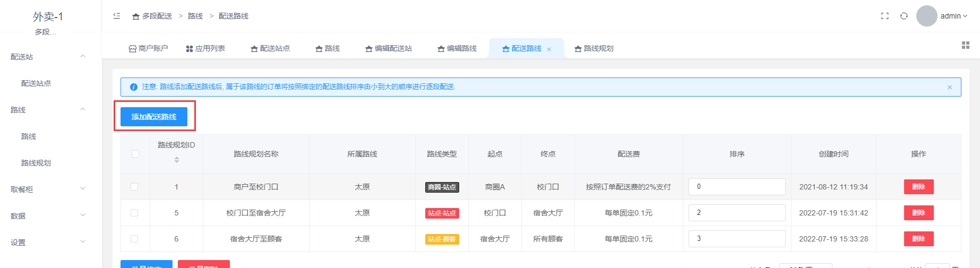Select all rows header checkbox
The image size is (980, 268).
pos(135,154)
